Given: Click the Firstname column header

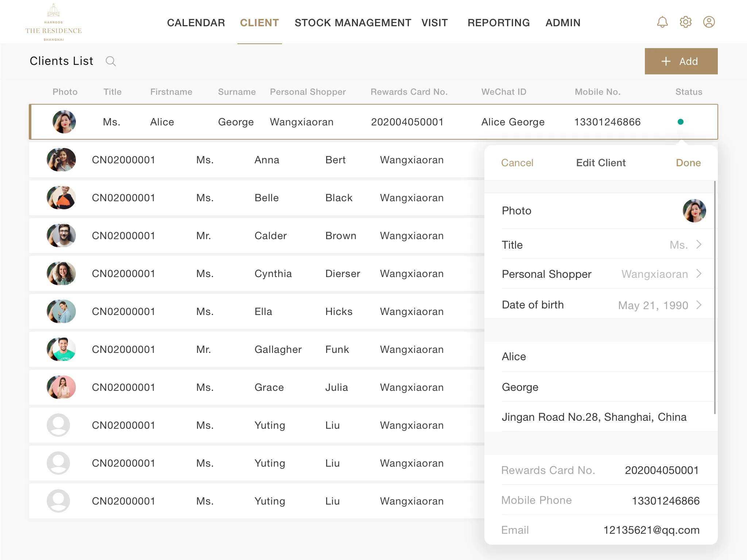Looking at the screenshot, I should click(171, 92).
